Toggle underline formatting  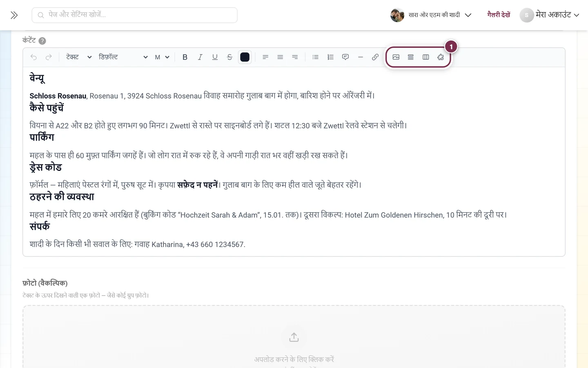click(x=215, y=57)
